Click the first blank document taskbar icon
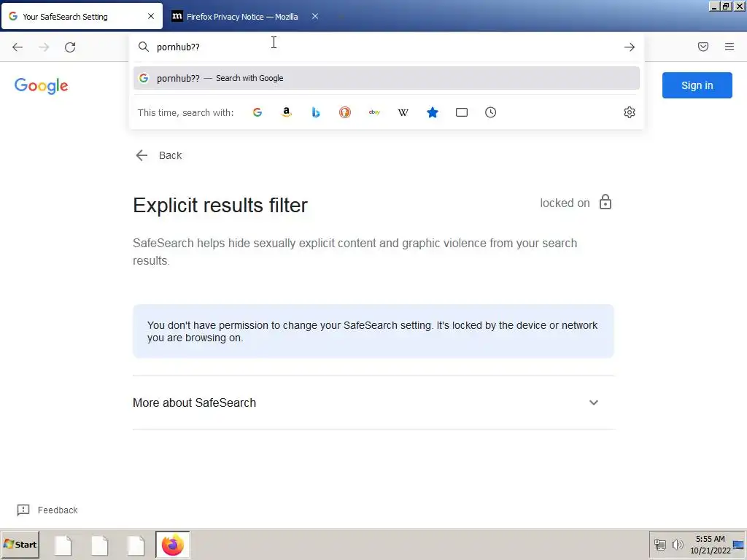The image size is (747, 560). pyautogui.click(x=63, y=545)
